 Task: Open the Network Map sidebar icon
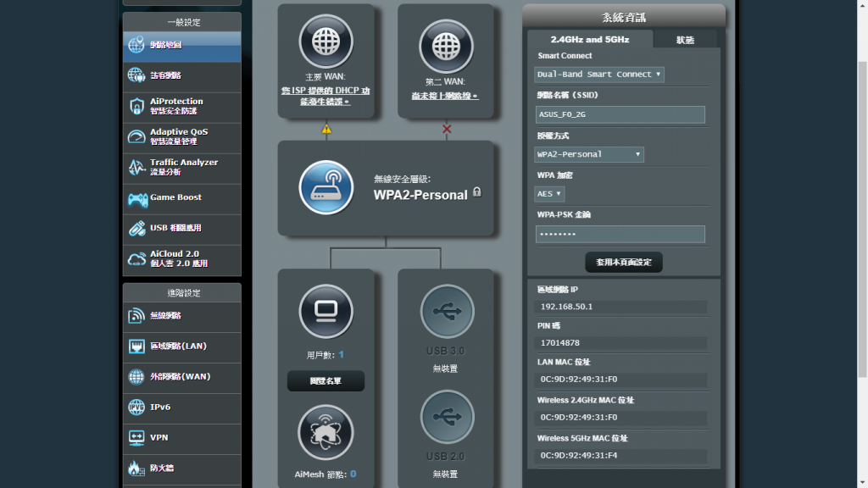pos(136,45)
